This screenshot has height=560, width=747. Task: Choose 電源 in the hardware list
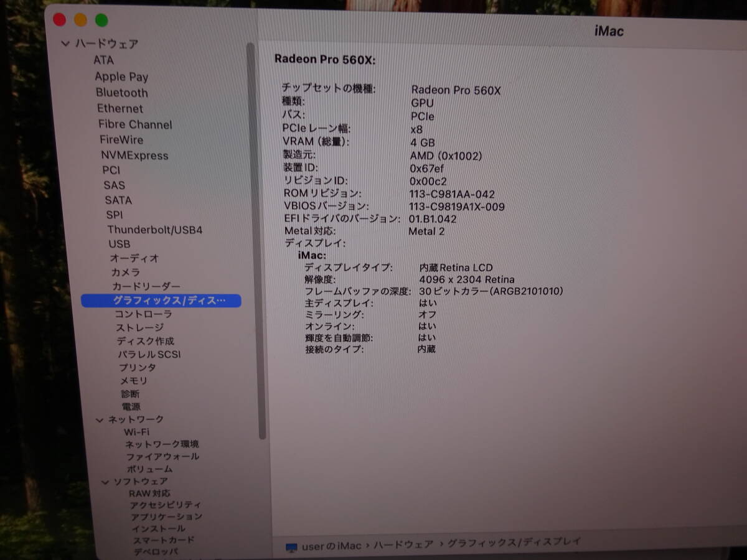[131, 407]
